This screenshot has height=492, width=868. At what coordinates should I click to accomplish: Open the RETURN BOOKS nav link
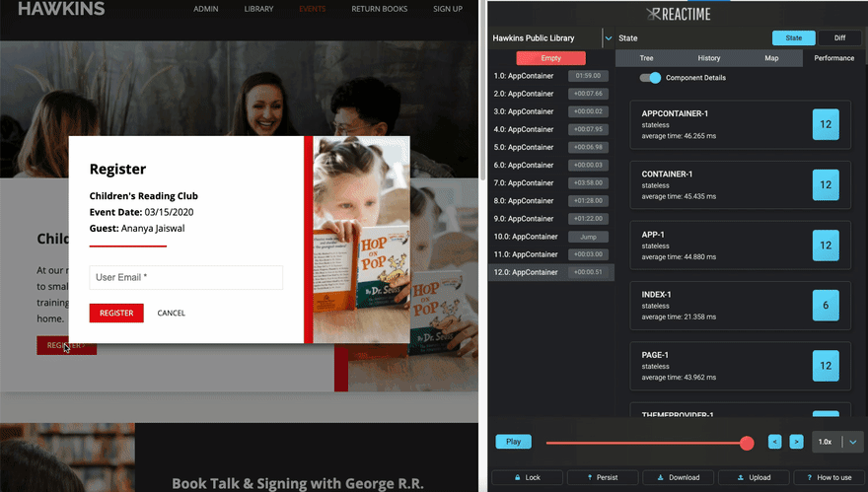(379, 9)
